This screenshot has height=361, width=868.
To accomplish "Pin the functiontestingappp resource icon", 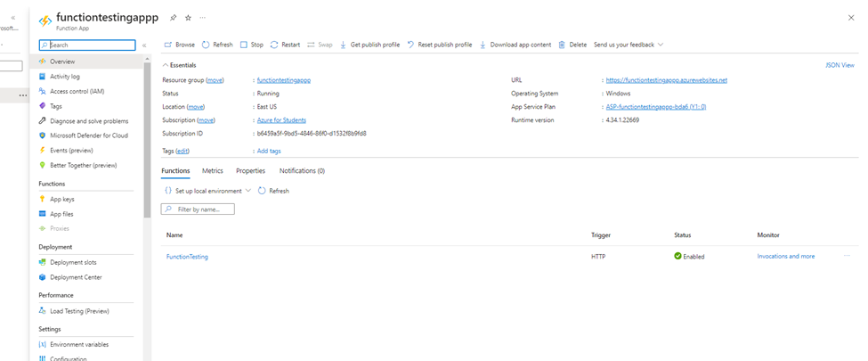I will tap(173, 18).
